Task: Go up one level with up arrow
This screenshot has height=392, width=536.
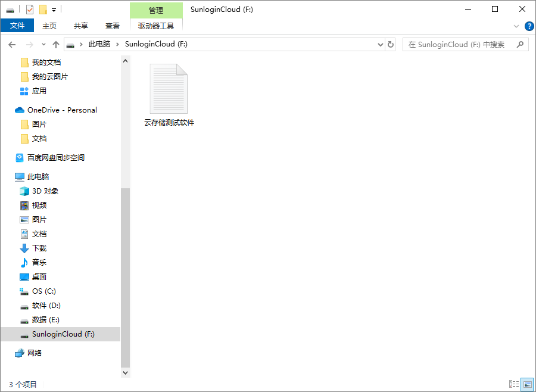Action: (x=56, y=45)
